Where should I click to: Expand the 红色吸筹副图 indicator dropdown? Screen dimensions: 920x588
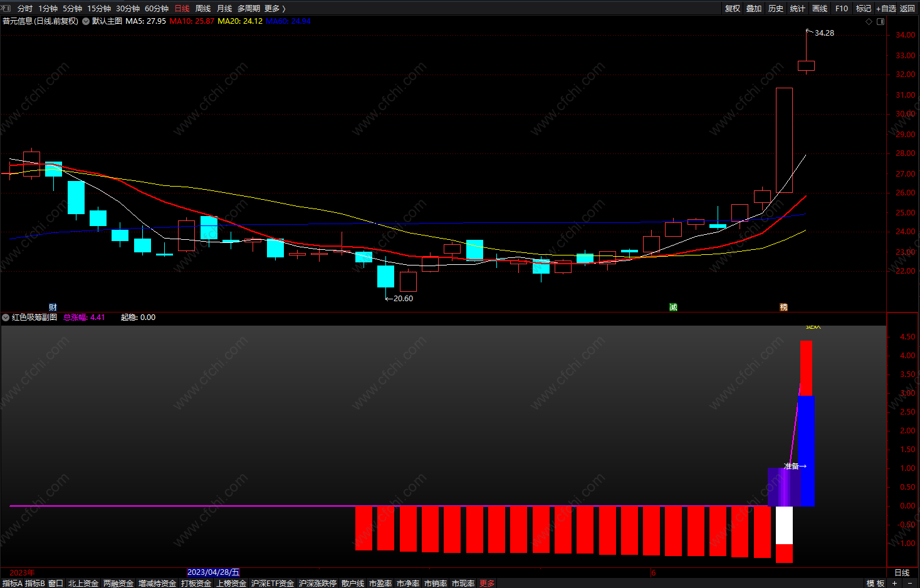click(6, 317)
